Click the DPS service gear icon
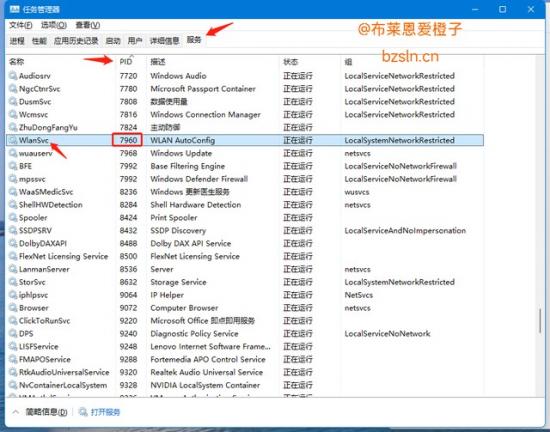The image size is (550, 432). point(13,333)
